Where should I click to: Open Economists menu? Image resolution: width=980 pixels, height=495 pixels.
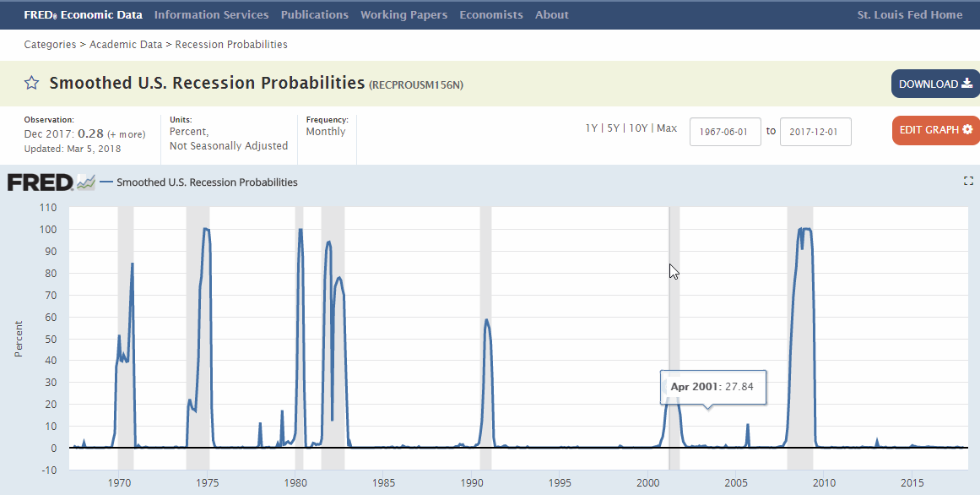tap(491, 14)
